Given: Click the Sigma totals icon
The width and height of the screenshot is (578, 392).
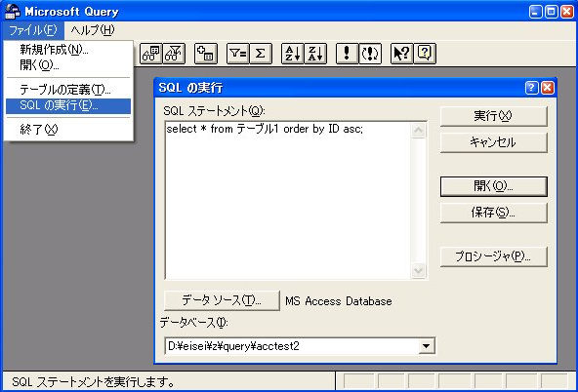Looking at the screenshot, I should point(261,54).
